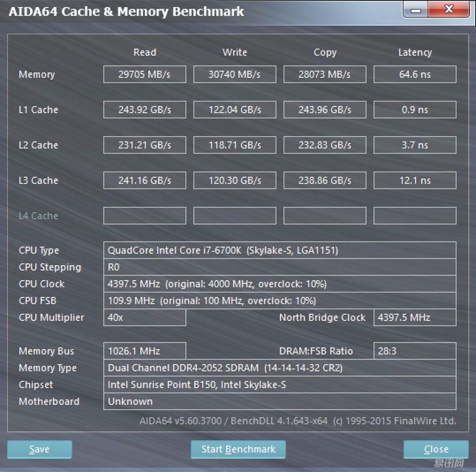Click the Read column header

coord(145,52)
